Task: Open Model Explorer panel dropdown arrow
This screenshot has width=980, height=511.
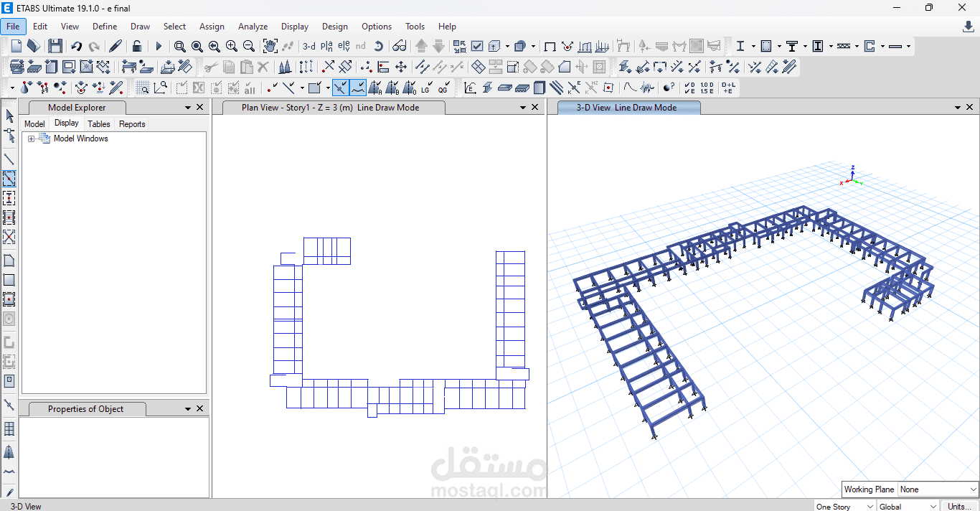Action: pyautogui.click(x=188, y=107)
